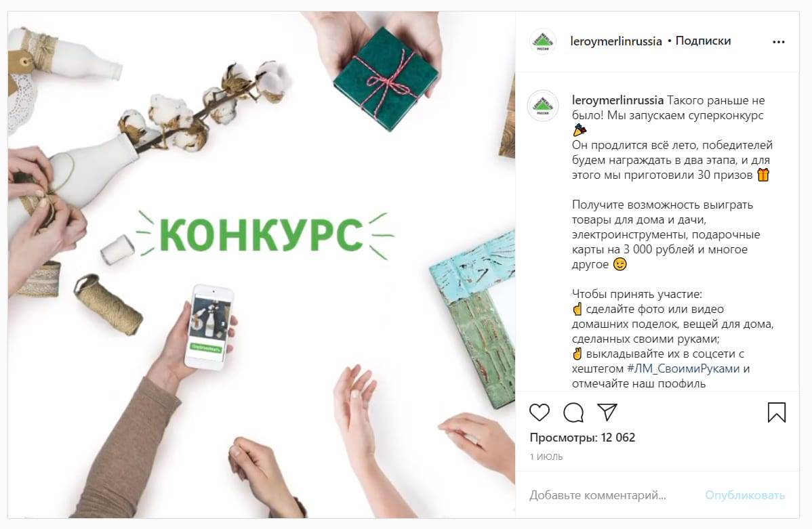Open leroymerlinrussia username in header
Image resolution: width=812 pixels, height=529 pixels.
tap(615, 41)
